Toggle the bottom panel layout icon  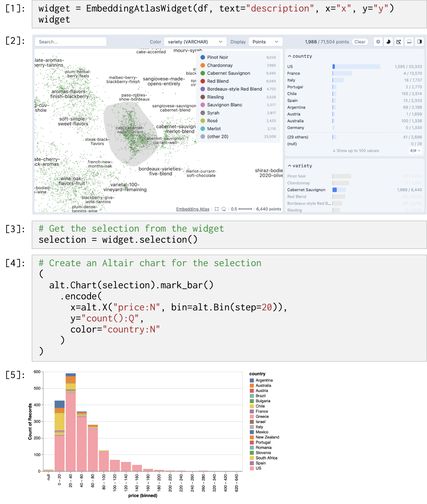coord(409,42)
